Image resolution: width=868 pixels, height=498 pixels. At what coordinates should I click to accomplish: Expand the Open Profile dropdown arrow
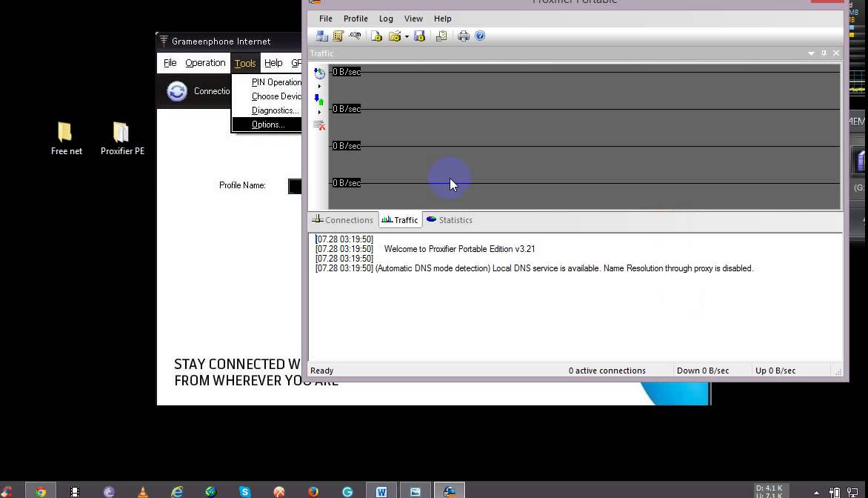pos(407,36)
